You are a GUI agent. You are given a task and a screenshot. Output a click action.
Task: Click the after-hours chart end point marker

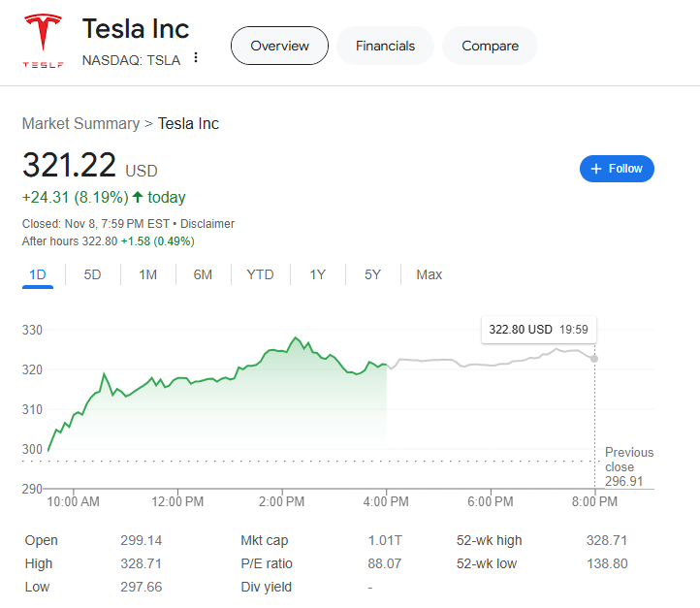tap(594, 359)
